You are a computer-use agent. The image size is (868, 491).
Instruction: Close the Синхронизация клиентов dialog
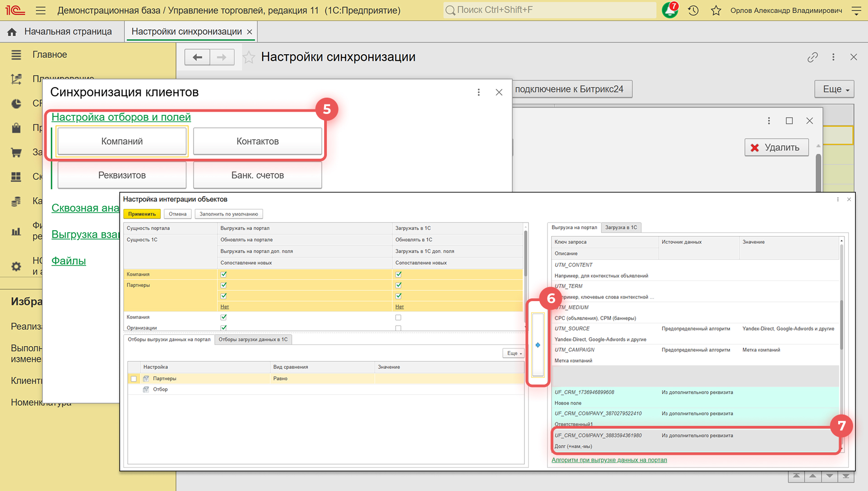499,92
